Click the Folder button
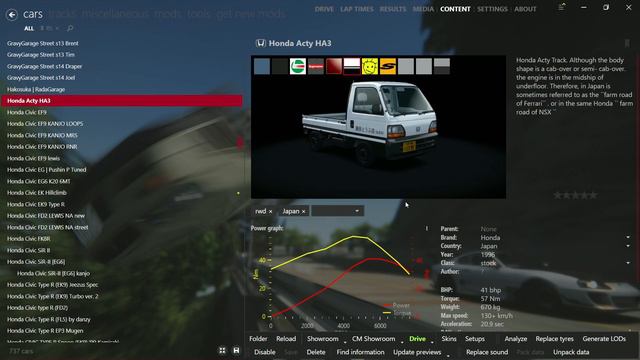The image size is (640, 360). [258, 339]
